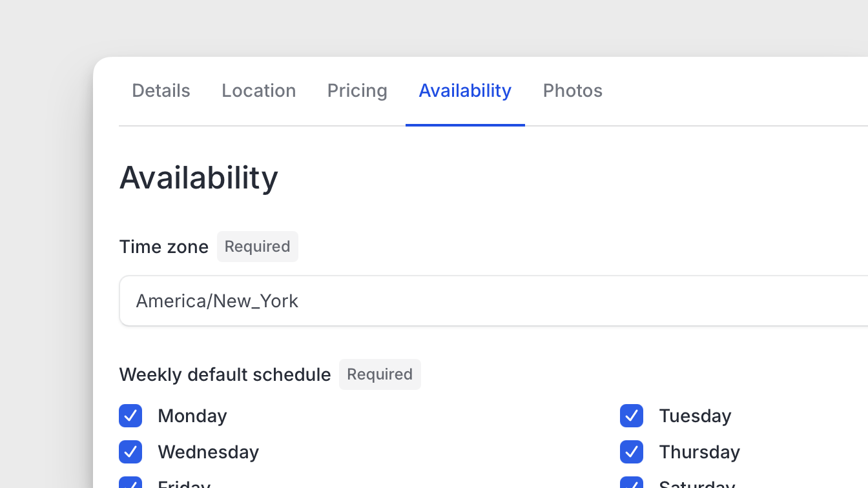Toggle the Wednesday checkbox off
Viewport: 868px width, 488px height.
point(130,452)
